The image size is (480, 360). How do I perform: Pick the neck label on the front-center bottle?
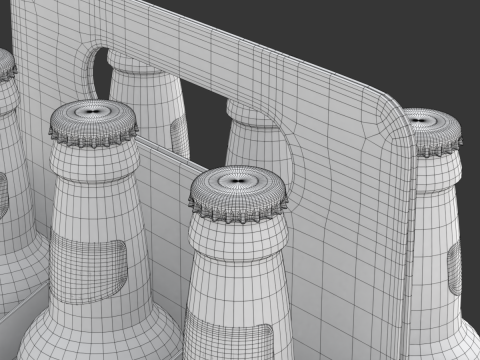230,337
